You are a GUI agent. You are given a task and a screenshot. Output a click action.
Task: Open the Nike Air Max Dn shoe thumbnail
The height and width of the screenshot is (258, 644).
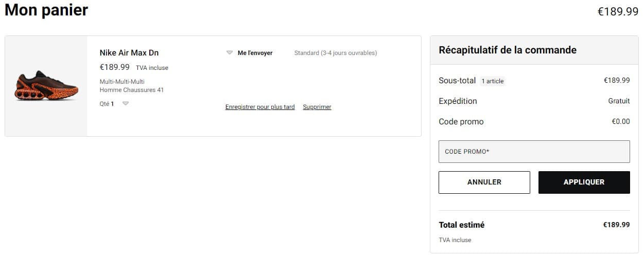[x=46, y=86]
